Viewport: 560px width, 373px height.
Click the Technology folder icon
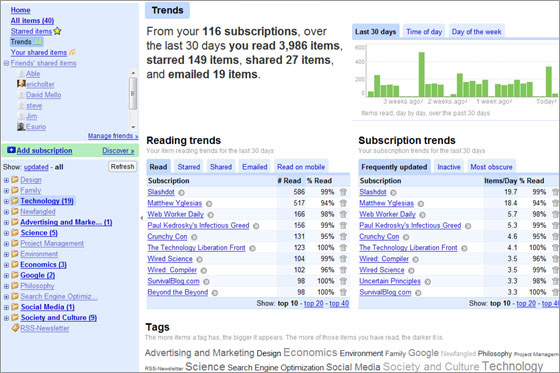15,200
